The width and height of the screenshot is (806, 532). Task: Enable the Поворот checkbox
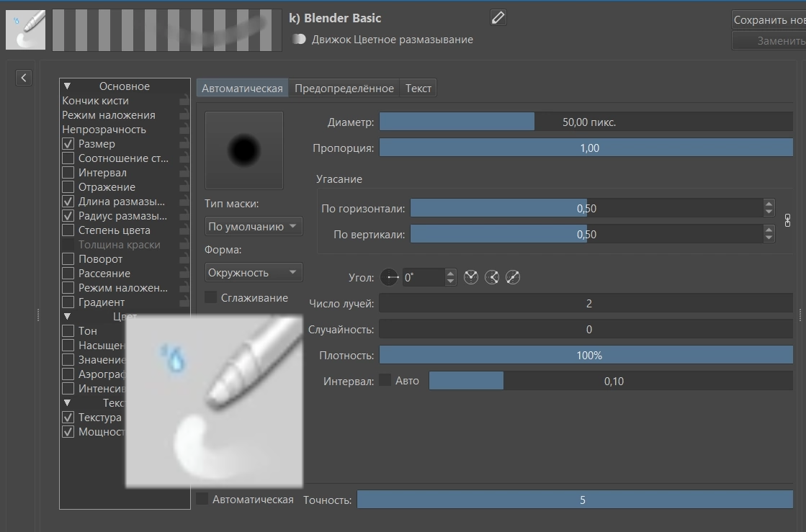coord(68,259)
